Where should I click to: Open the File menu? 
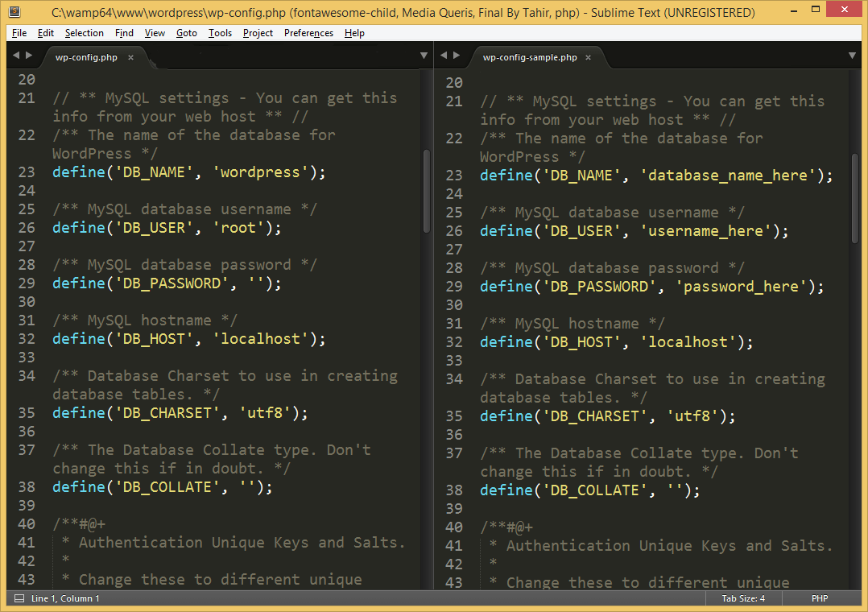coord(19,33)
